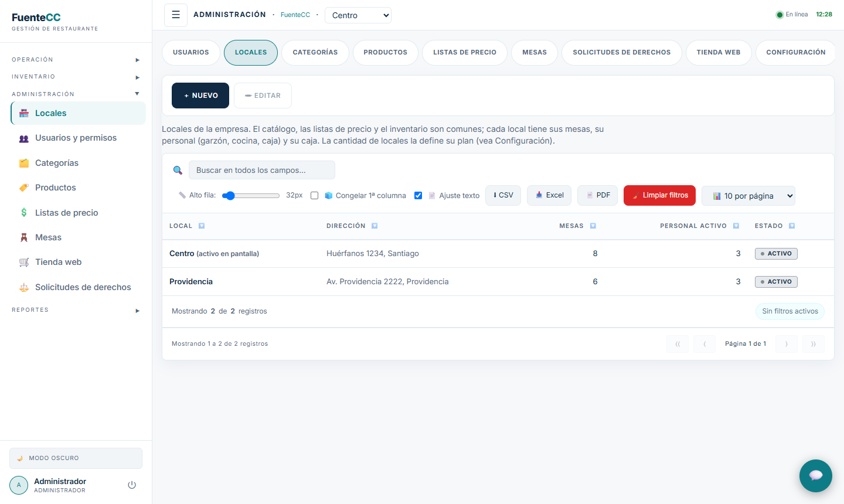The image size is (844, 504).
Task: Click the hamburger menu icon
Action: pyautogui.click(x=176, y=15)
